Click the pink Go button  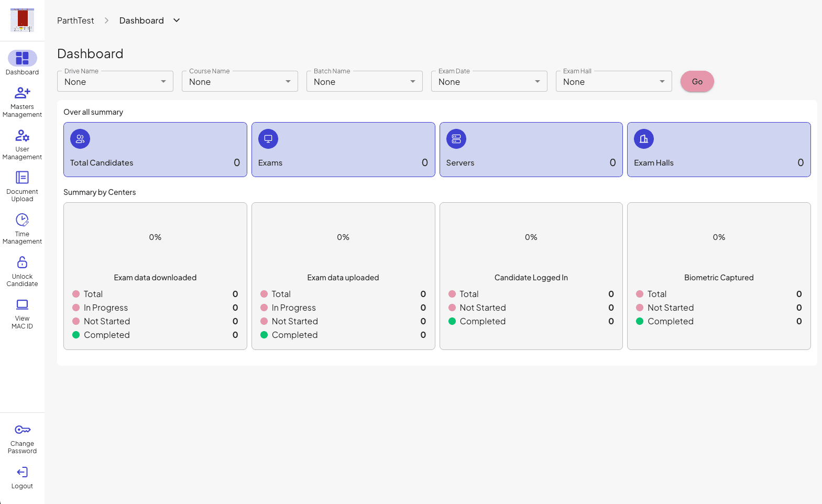pos(697,82)
